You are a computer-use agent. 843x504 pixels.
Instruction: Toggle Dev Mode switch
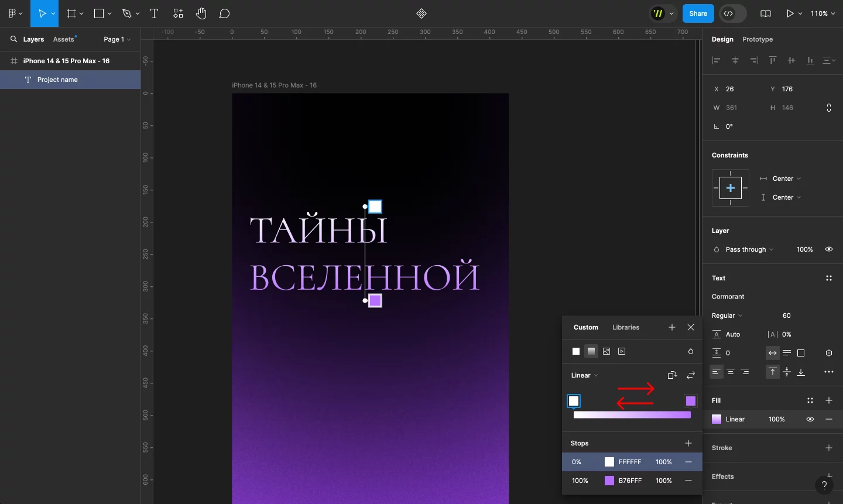(x=733, y=13)
